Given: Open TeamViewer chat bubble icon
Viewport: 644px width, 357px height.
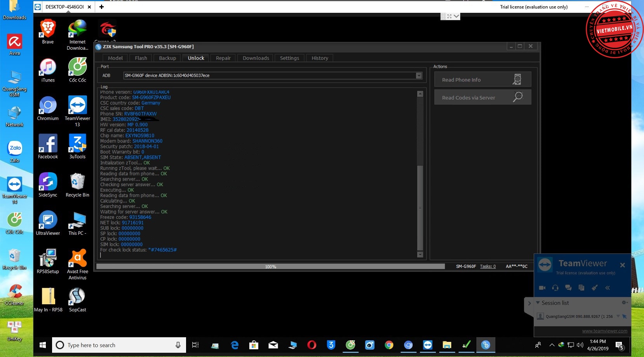Looking at the screenshot, I should [x=568, y=288].
